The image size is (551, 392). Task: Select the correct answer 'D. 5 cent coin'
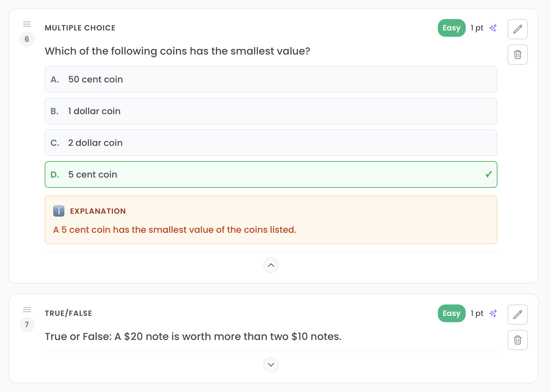271,174
